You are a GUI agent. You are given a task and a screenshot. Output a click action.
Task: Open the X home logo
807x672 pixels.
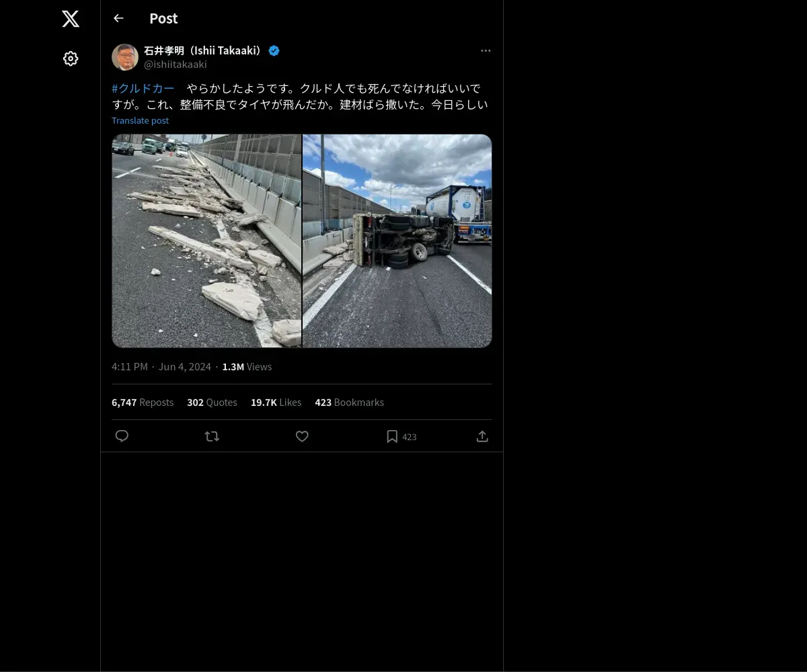pyautogui.click(x=71, y=19)
